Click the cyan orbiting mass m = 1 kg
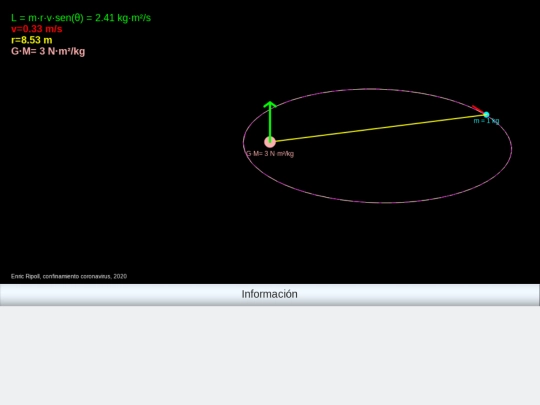Viewport: 540px width, 405px height. tap(486, 114)
